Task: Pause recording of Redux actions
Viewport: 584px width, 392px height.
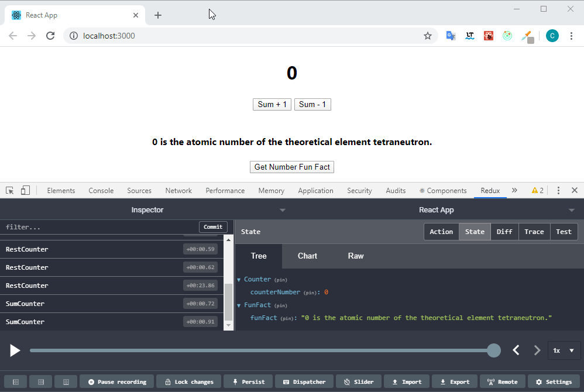Action: click(116, 381)
